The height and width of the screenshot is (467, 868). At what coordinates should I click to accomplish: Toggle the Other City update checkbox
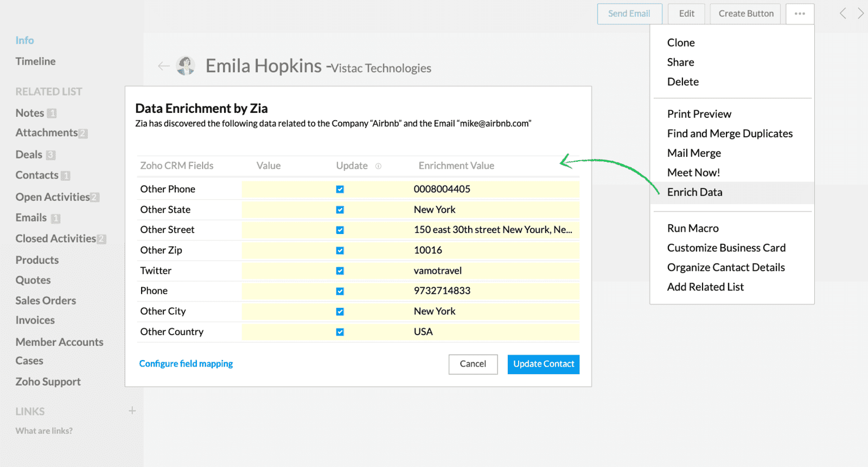click(340, 311)
